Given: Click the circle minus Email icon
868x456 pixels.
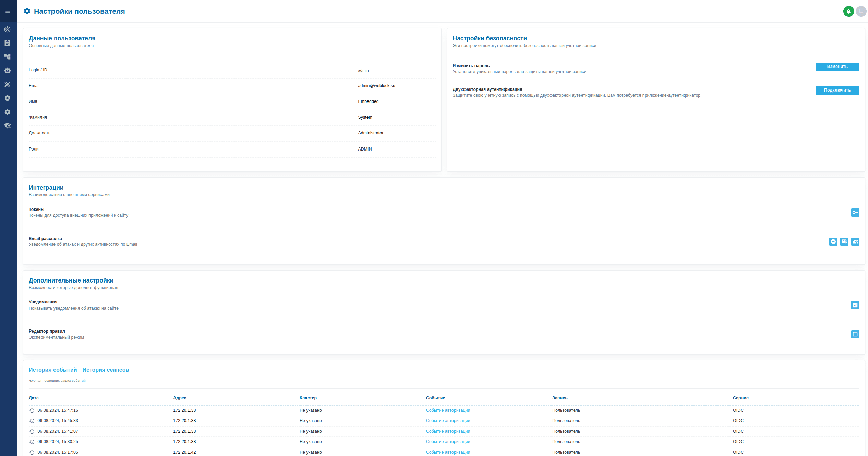Looking at the screenshot, I should [x=833, y=242].
